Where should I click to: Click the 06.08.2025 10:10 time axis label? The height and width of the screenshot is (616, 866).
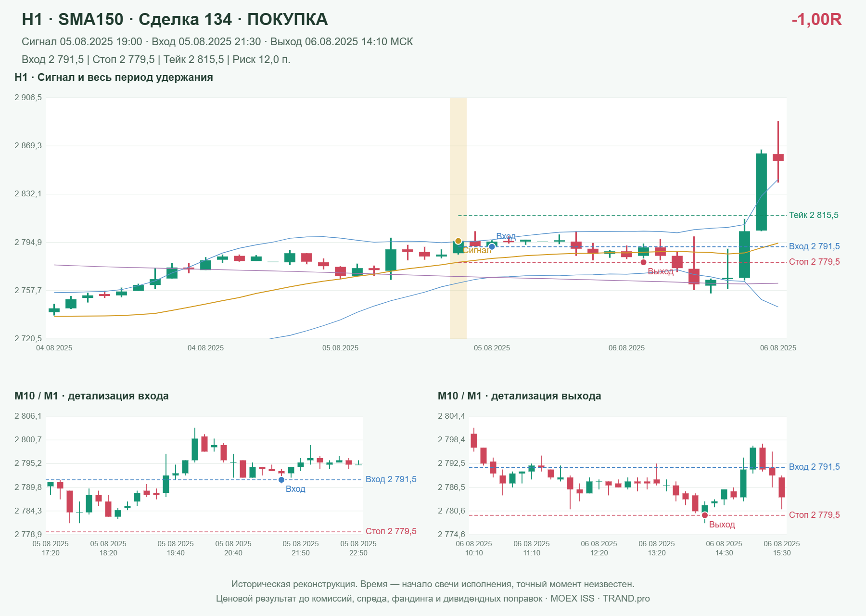click(474, 548)
